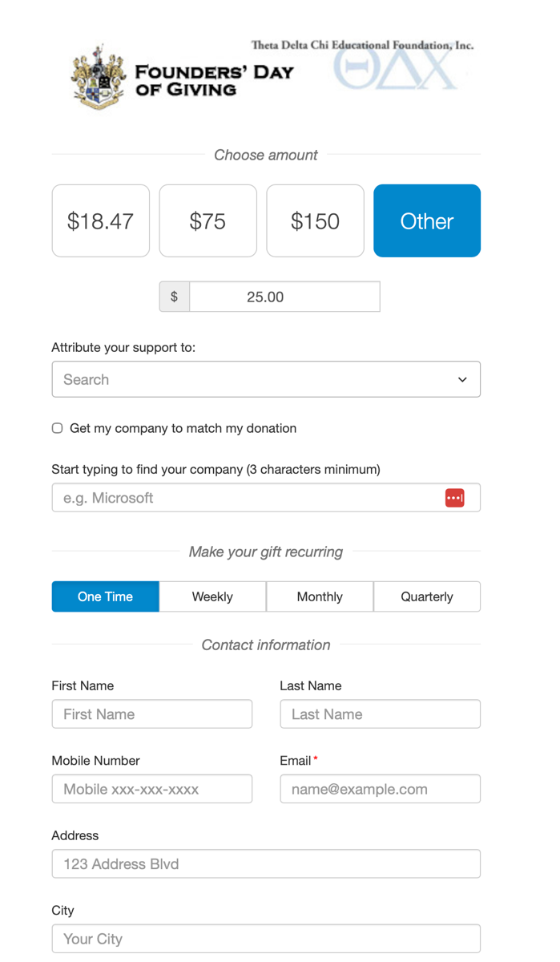The width and height of the screenshot is (560, 962).
Task: Click the ΘΔΧ Greek letters logo
Action: click(396, 70)
